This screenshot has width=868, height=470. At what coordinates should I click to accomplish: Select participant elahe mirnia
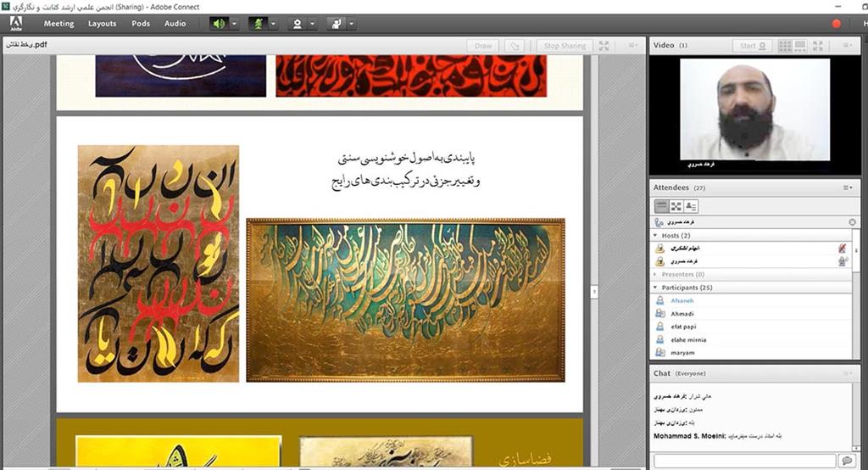[752, 339]
